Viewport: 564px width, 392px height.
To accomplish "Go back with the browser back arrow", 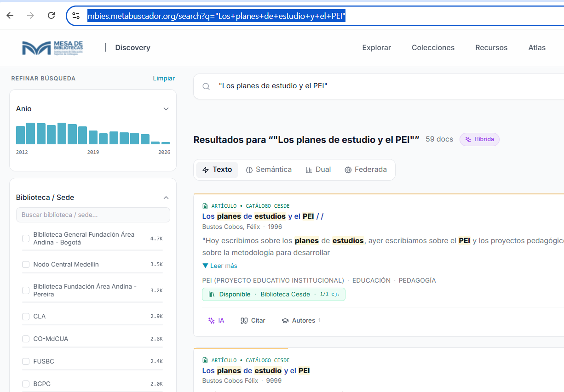I will click(x=10, y=16).
